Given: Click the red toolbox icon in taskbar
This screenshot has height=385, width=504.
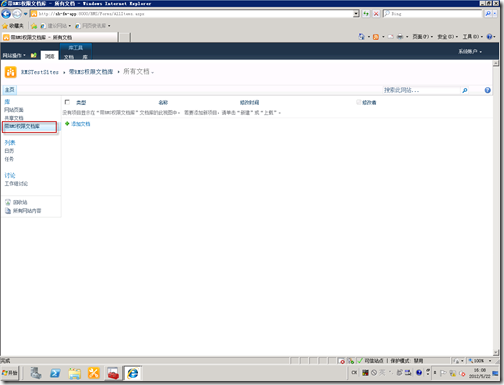Looking at the screenshot, I should 113,373.
